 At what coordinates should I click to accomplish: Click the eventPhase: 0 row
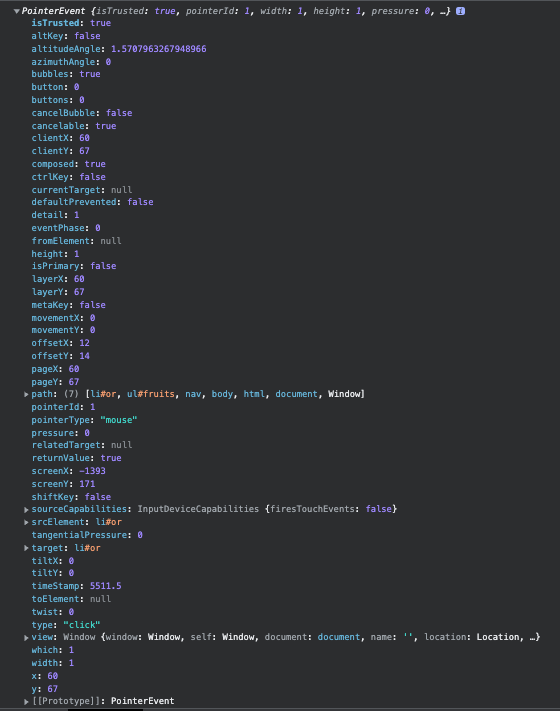point(66,228)
